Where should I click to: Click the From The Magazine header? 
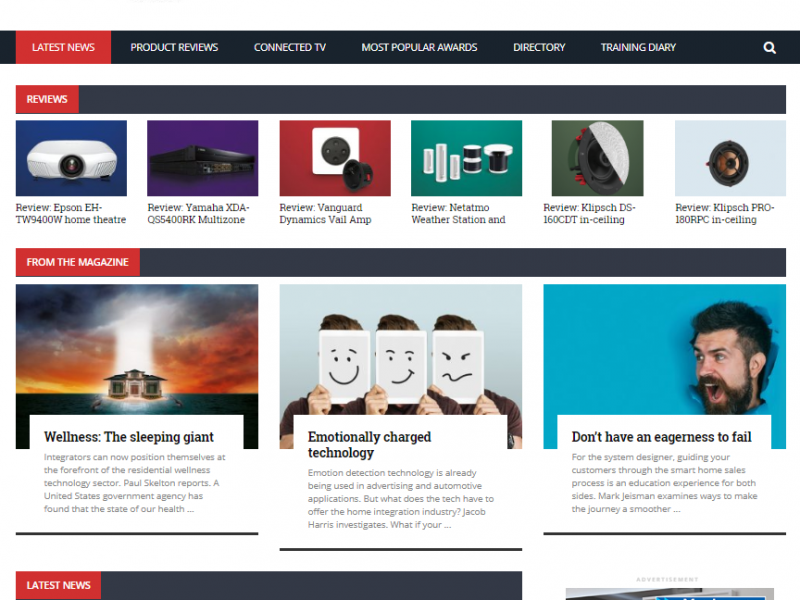tap(78, 262)
